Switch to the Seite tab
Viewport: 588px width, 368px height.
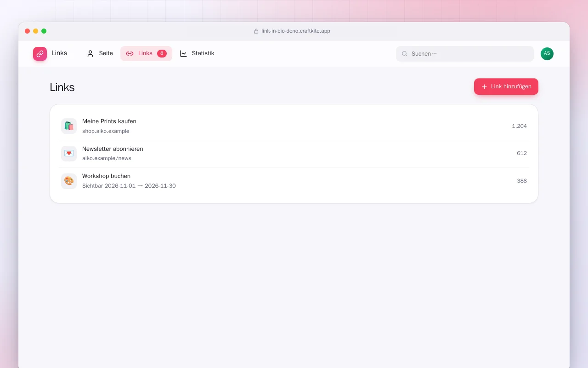tap(100, 53)
